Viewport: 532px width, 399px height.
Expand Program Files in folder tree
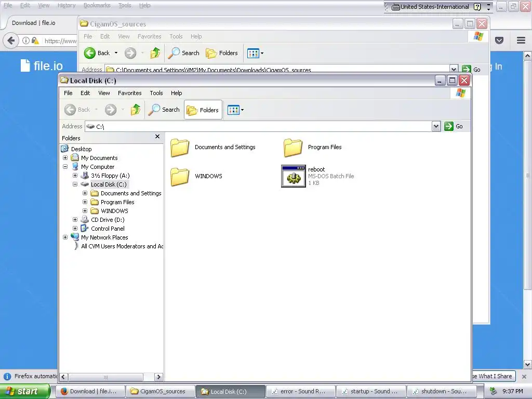(85, 202)
